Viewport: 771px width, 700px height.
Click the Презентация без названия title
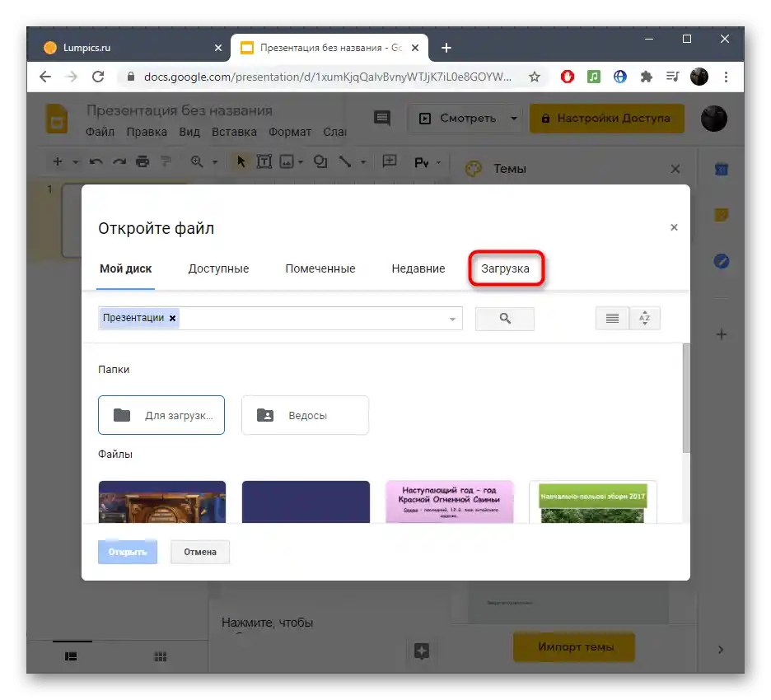click(x=180, y=110)
